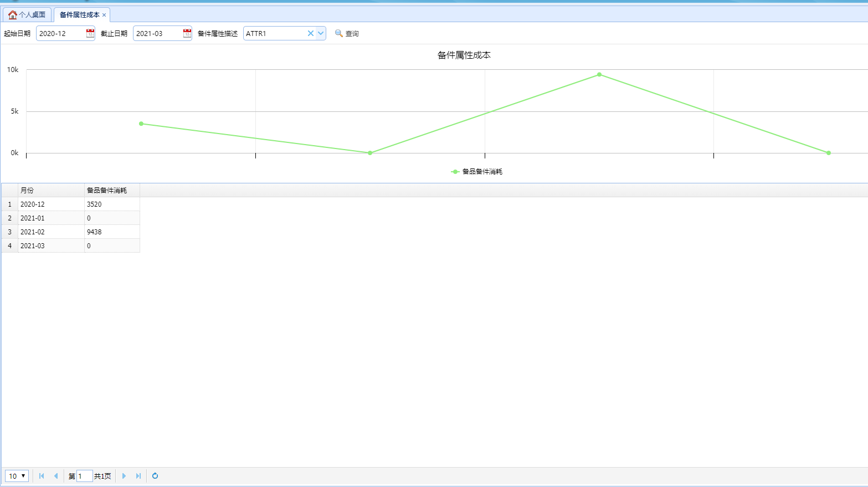Click the 起始日期 input field

pos(60,33)
